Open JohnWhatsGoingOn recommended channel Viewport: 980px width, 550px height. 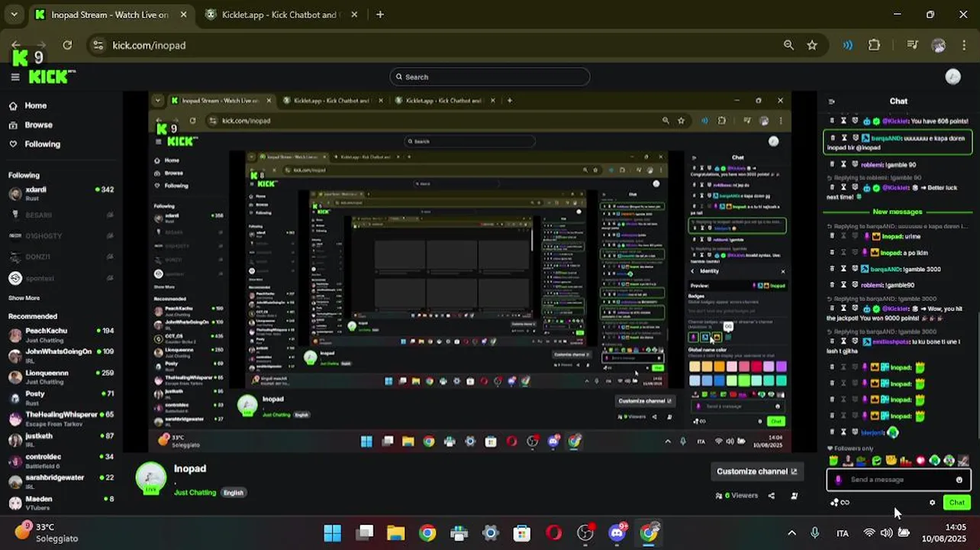61,356
